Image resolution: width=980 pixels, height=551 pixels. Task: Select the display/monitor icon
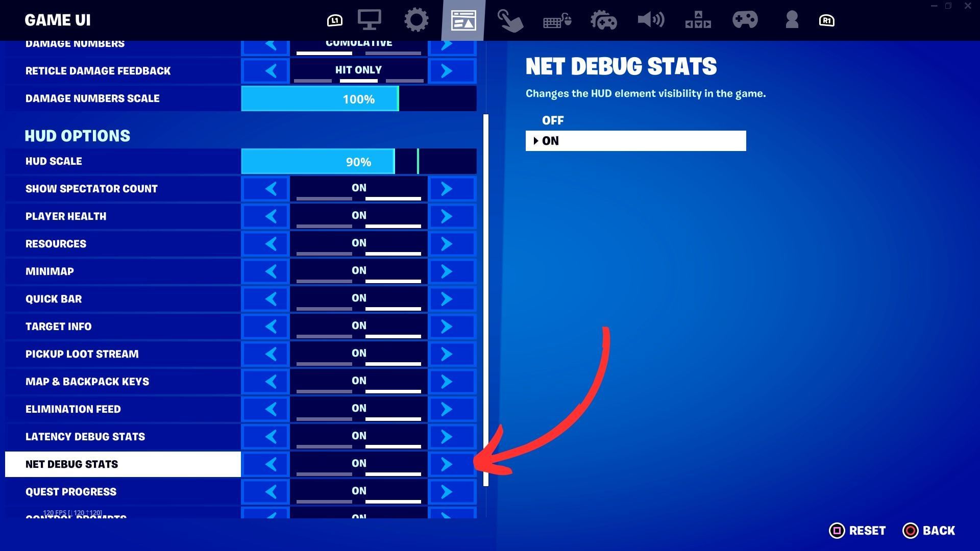pos(370,20)
